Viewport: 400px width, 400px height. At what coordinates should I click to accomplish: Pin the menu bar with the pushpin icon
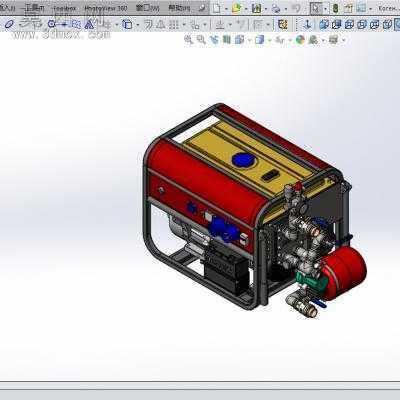tap(202, 8)
